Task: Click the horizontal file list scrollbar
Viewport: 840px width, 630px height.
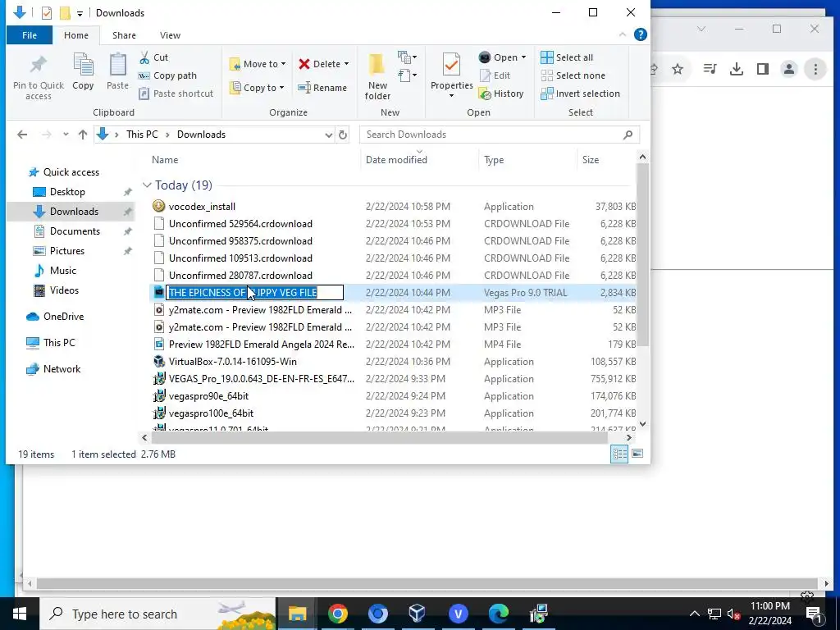Action: pyautogui.click(x=379, y=438)
